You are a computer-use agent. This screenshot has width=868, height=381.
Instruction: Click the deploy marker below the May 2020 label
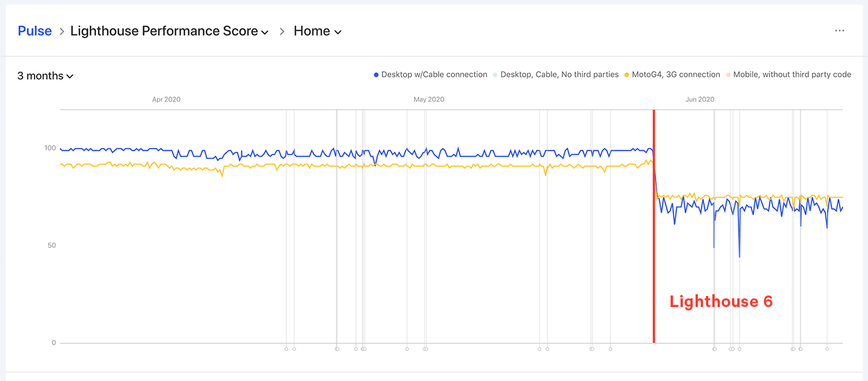pyautogui.click(x=426, y=349)
